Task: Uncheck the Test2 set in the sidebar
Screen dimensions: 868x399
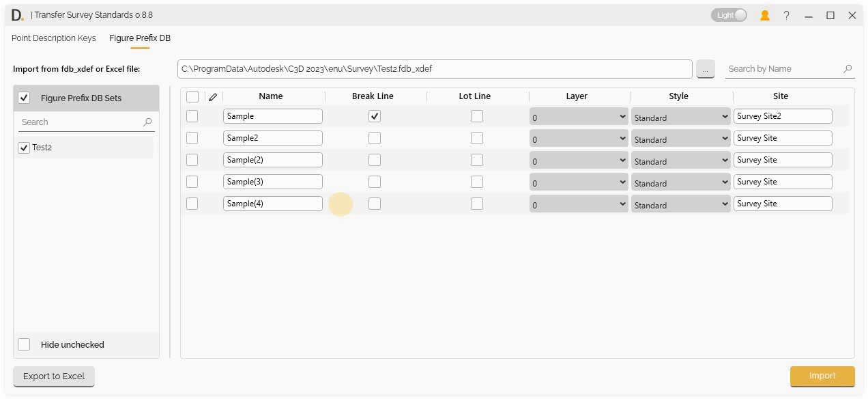Action: [24, 147]
